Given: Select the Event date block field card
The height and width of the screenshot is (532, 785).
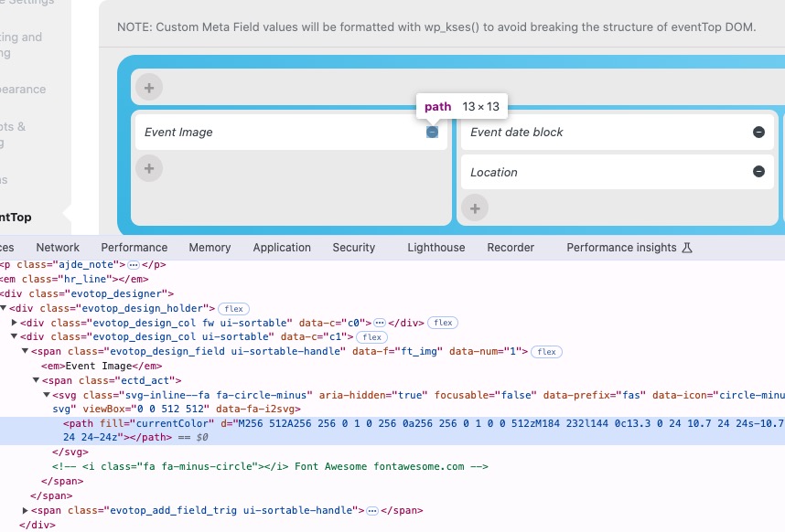Looking at the screenshot, I should 617,132.
